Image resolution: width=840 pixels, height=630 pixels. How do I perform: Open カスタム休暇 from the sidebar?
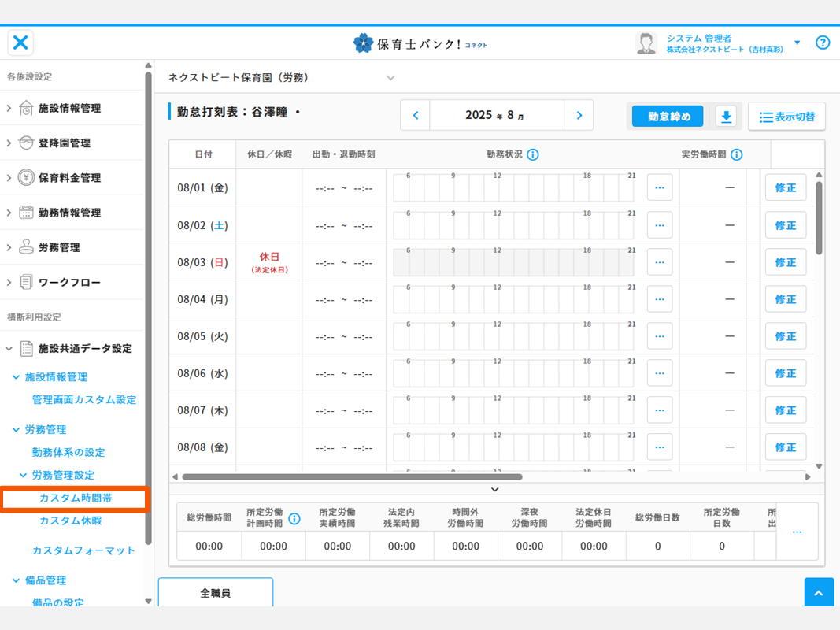(x=70, y=521)
